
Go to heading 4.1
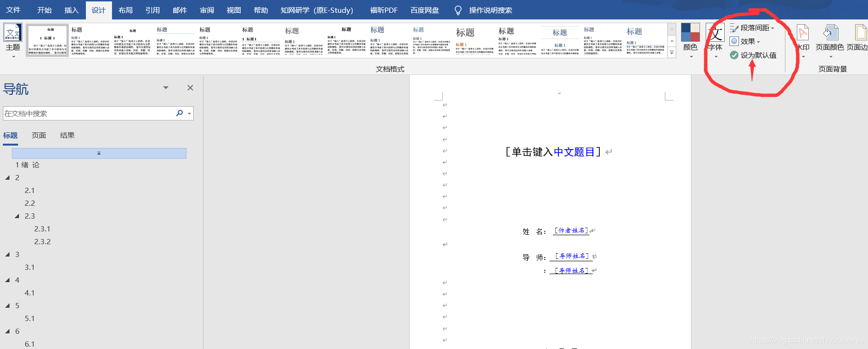[30, 293]
